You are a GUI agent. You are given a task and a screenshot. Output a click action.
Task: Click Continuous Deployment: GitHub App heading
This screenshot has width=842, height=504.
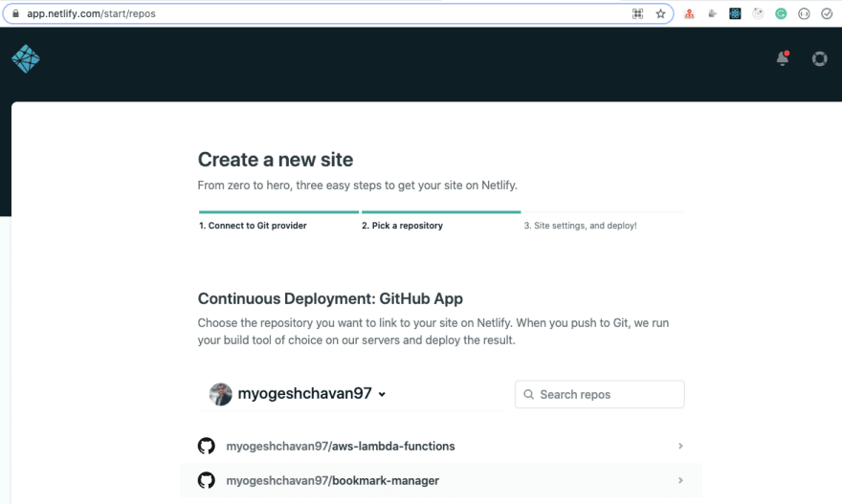coord(330,298)
